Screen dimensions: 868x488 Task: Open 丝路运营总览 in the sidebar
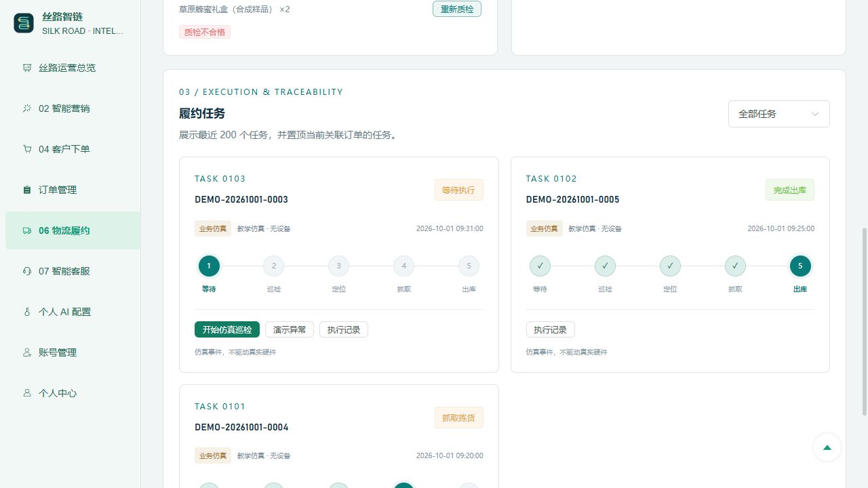(73, 68)
